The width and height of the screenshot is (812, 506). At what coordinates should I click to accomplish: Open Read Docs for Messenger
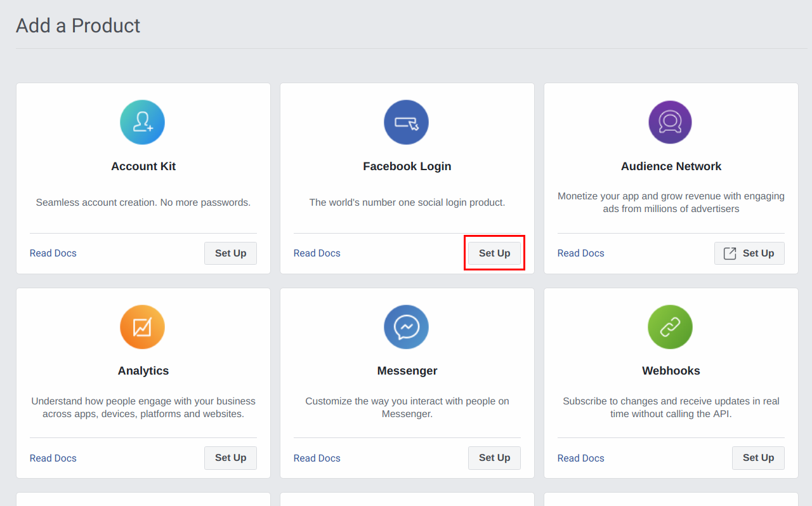(x=317, y=458)
